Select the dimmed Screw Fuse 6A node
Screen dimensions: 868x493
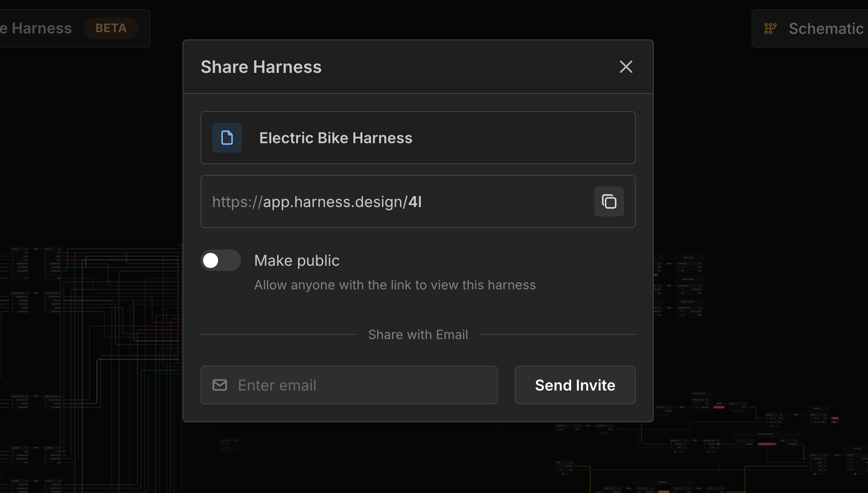pyautogui.click(x=766, y=434)
